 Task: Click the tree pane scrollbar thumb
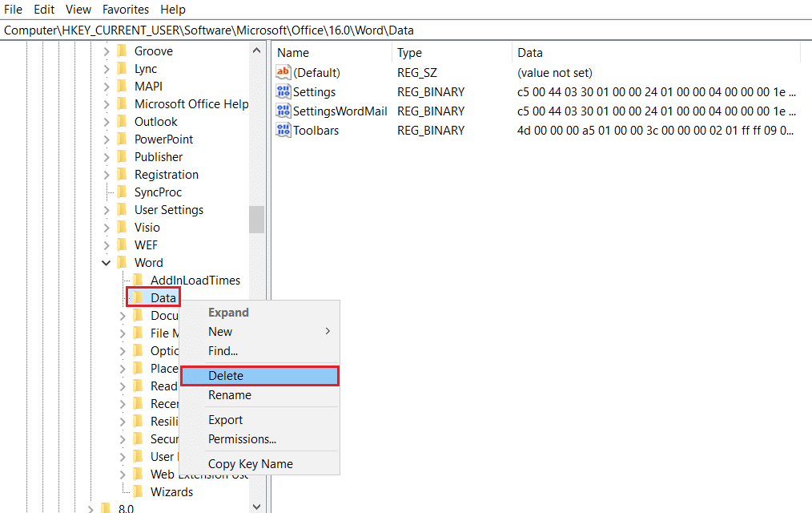256,220
